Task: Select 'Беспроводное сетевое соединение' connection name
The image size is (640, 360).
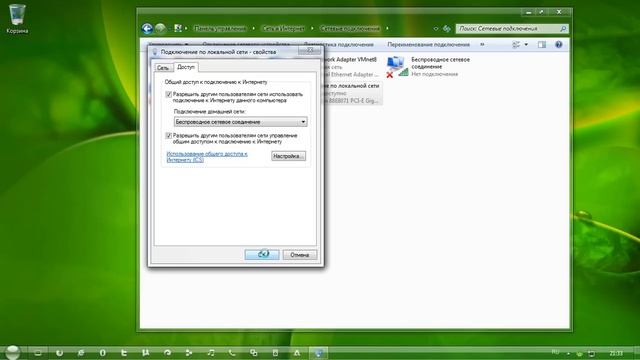Action: (x=440, y=63)
